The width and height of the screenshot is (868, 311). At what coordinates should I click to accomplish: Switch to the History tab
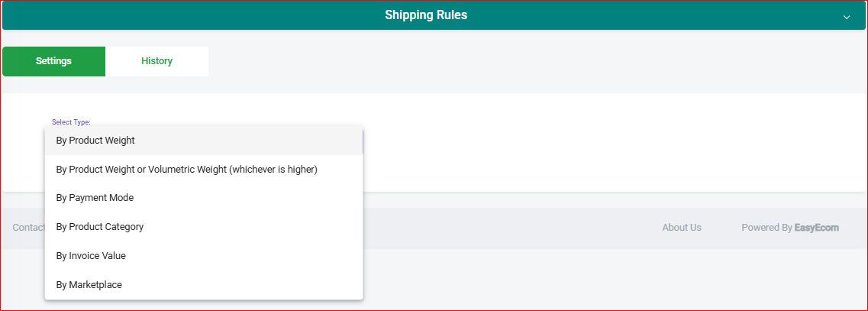[156, 61]
